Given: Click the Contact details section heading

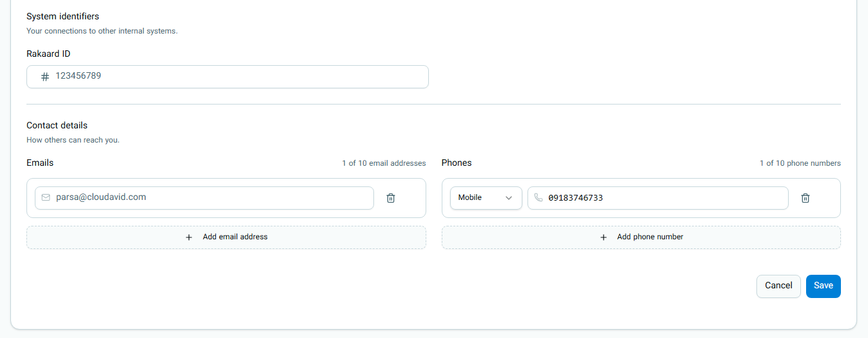Looking at the screenshot, I should point(57,125).
